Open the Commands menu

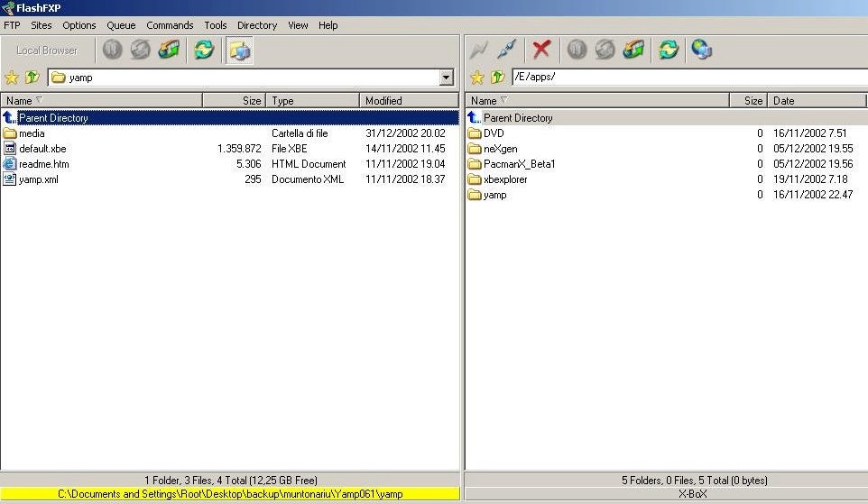click(170, 25)
